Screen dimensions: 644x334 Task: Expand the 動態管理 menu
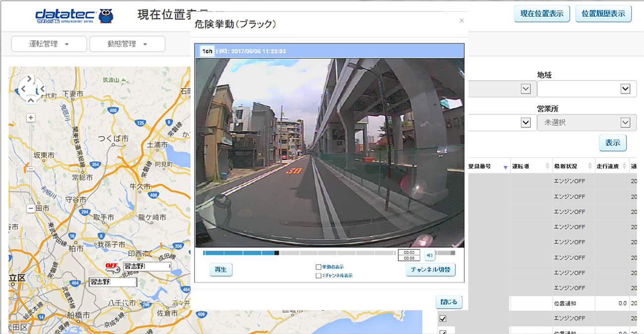[x=127, y=44]
